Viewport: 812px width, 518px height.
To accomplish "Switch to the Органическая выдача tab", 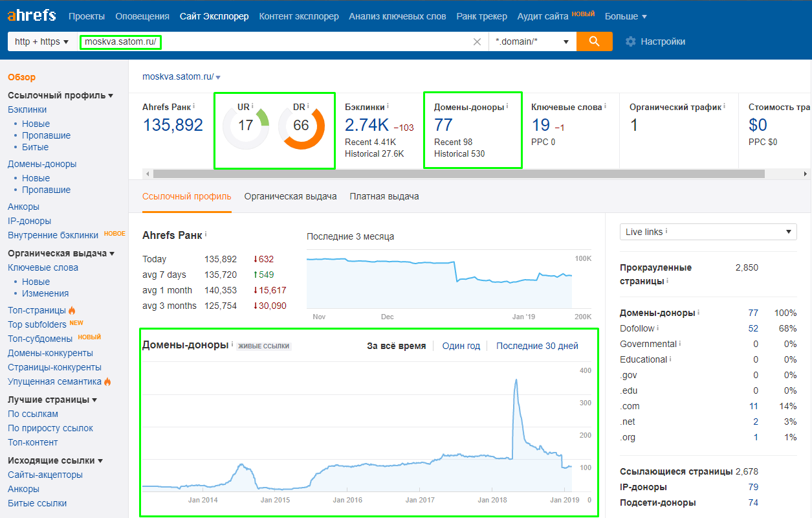I will click(x=291, y=196).
